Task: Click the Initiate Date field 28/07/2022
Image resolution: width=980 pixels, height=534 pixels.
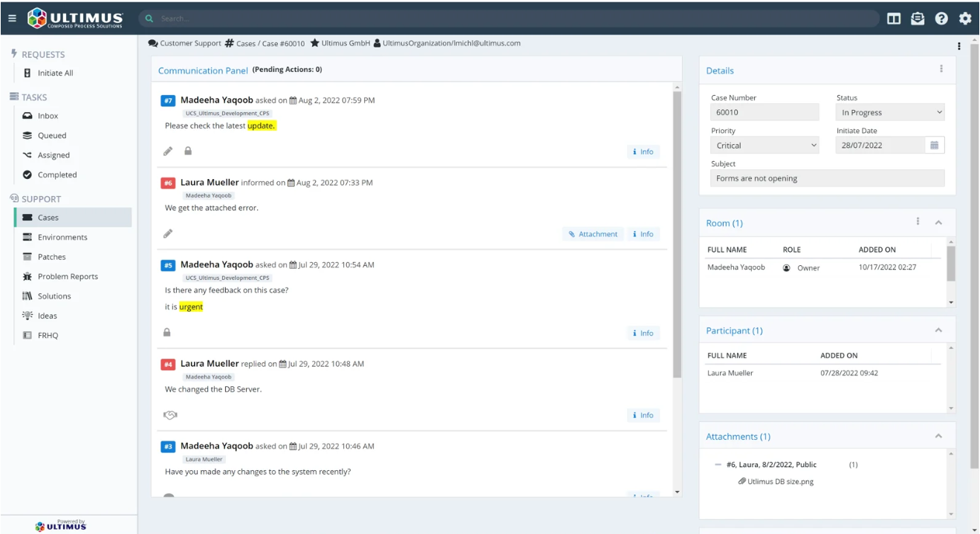Action: click(x=880, y=145)
